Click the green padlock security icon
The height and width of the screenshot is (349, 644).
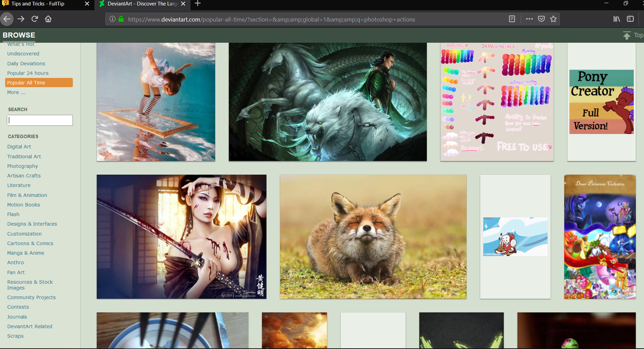tap(121, 19)
